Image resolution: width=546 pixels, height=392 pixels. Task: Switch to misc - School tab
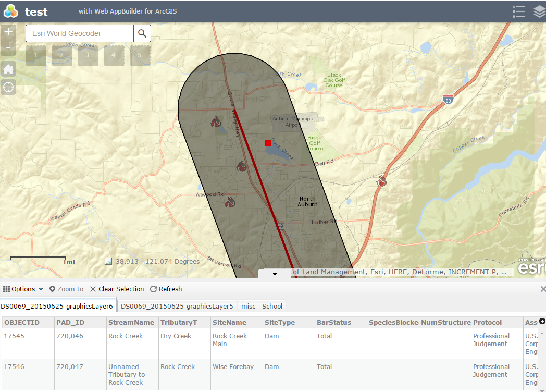click(262, 306)
